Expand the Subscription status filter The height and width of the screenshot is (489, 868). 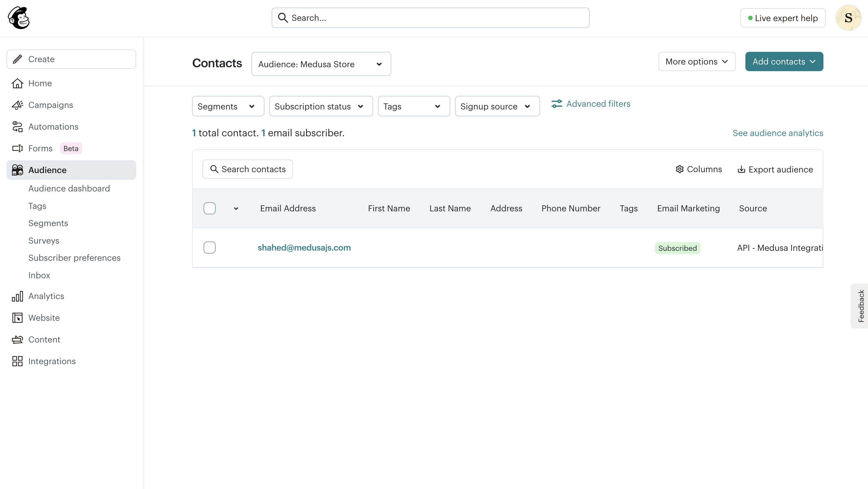[320, 106]
